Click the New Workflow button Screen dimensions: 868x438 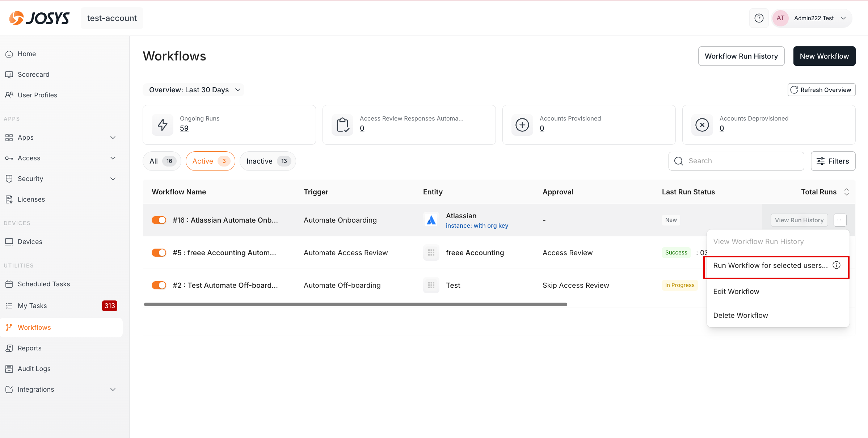point(824,56)
